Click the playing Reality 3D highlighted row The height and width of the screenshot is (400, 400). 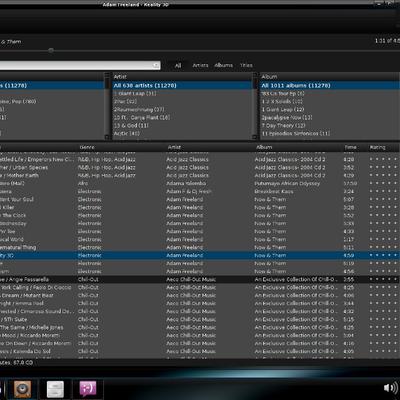(x=200, y=256)
